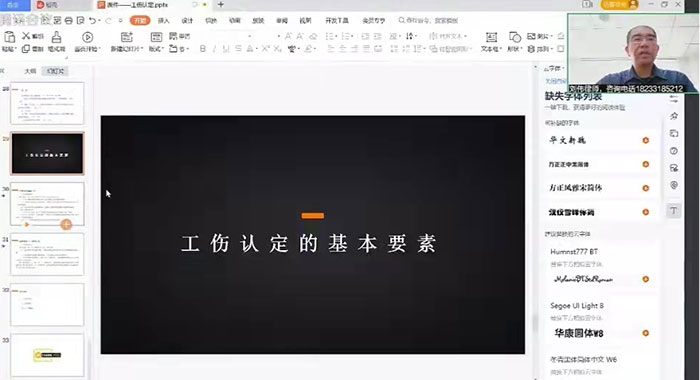Click the Cut scissors icon
Image resolution: width=700 pixels, height=380 pixels.
coord(26,36)
